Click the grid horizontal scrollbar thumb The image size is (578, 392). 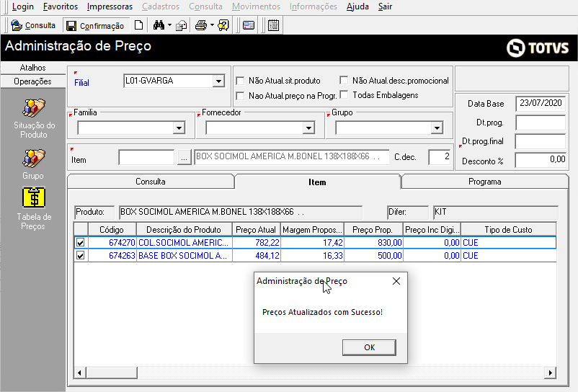coord(112,373)
